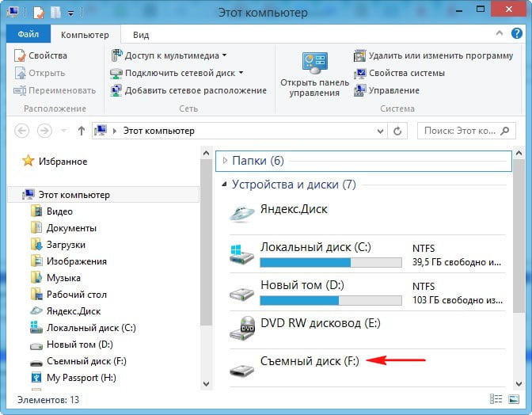Click the Add network location icon
Viewport: 532px width, 415px height.
click(117, 90)
